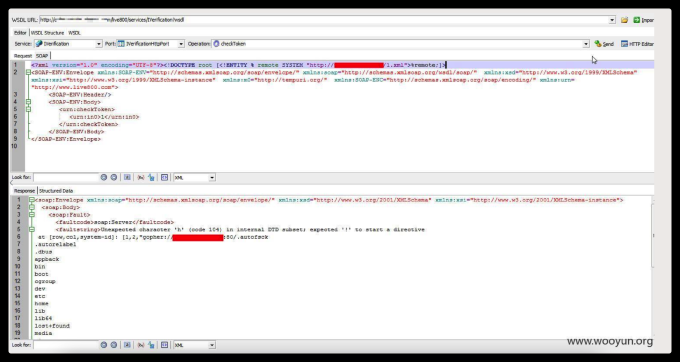Click the '.dbus' line in response

[x=43, y=252]
